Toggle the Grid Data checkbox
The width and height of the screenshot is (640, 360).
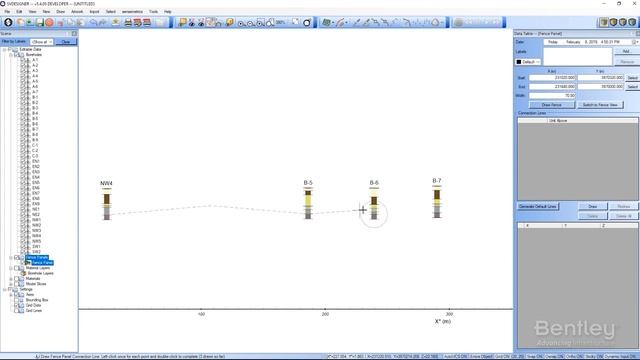tap(17, 305)
